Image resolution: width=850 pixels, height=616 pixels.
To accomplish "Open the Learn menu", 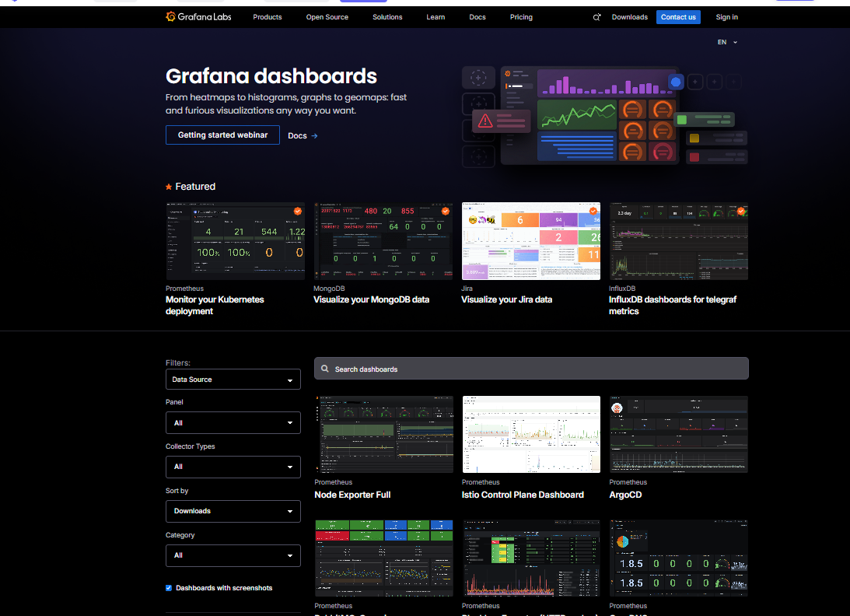I will click(x=435, y=17).
